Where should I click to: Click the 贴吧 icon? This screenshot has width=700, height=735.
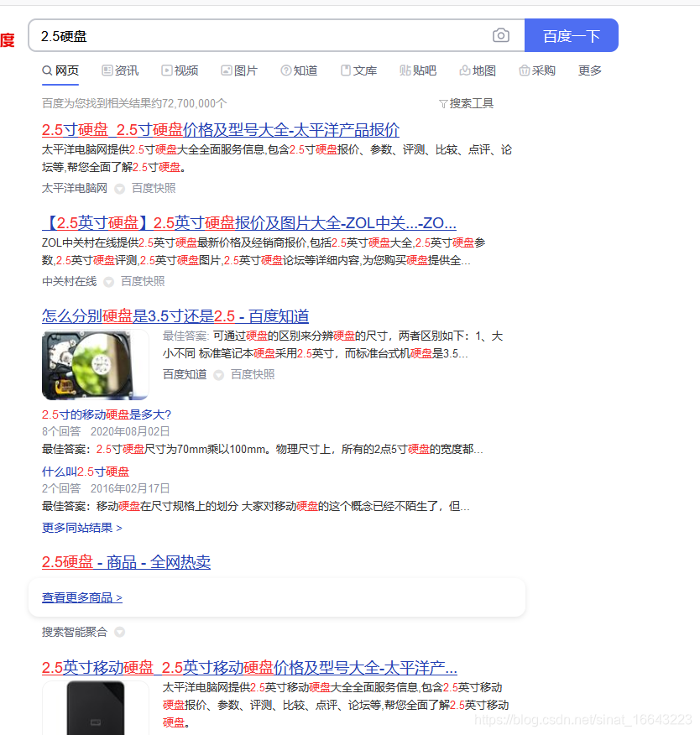[405, 70]
